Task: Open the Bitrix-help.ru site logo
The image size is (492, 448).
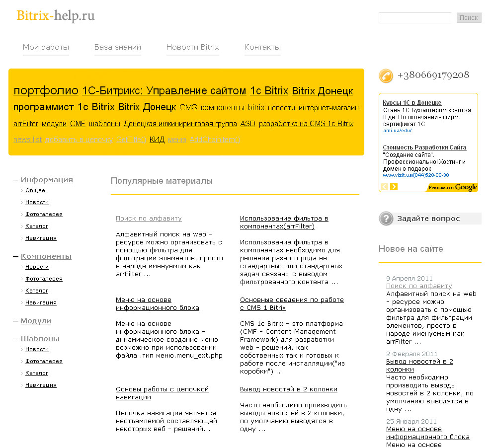Action: pos(56,16)
